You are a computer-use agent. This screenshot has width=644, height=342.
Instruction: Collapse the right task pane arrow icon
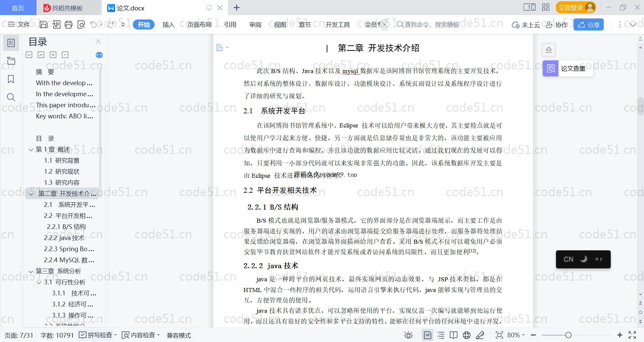pyautogui.click(x=549, y=50)
